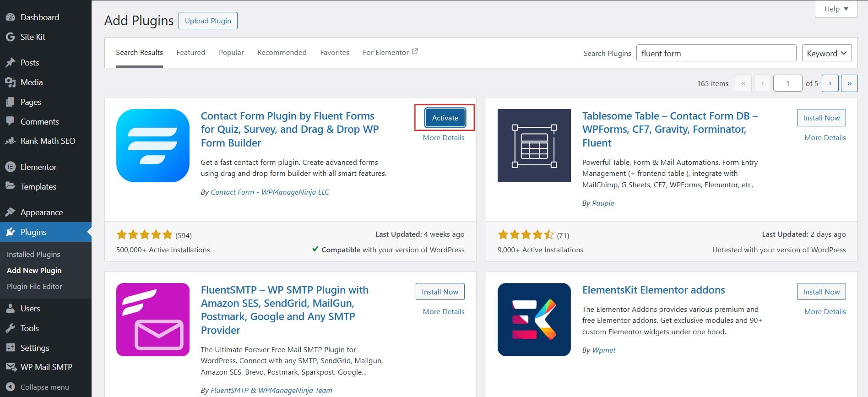
Task: Click the Fluent Forms five-star rating
Action: pyautogui.click(x=144, y=235)
